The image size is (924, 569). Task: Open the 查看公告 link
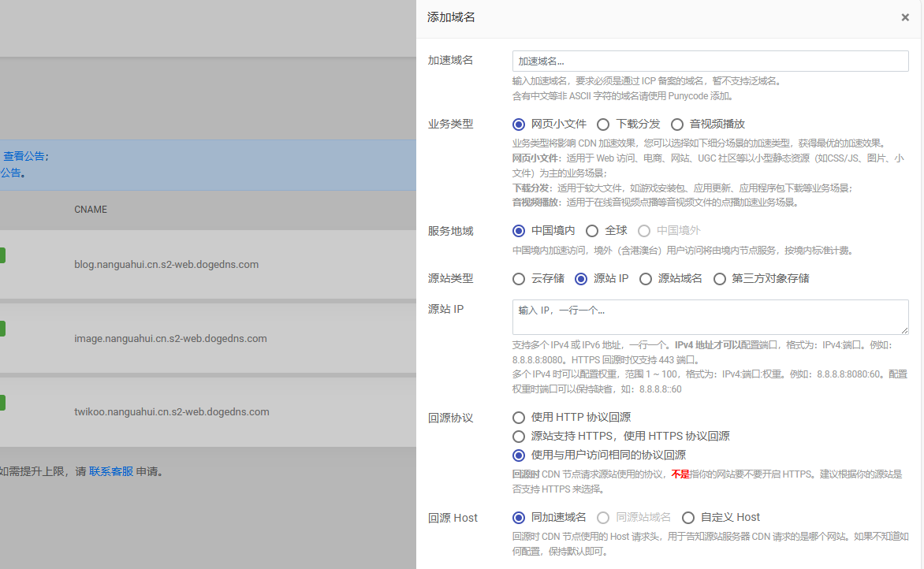(x=24, y=156)
